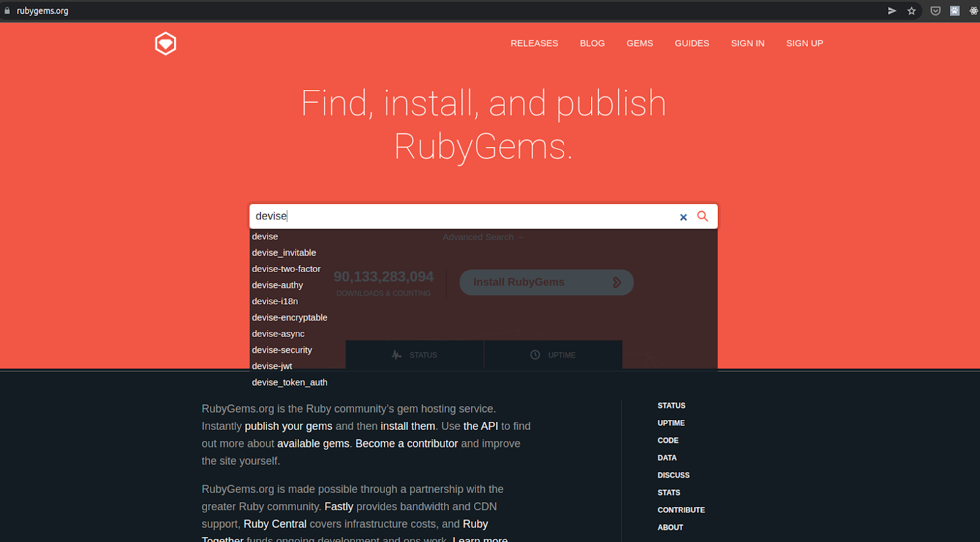Click the RubyGems gem logo
Viewport: 980px width, 542px height.
pyautogui.click(x=165, y=43)
